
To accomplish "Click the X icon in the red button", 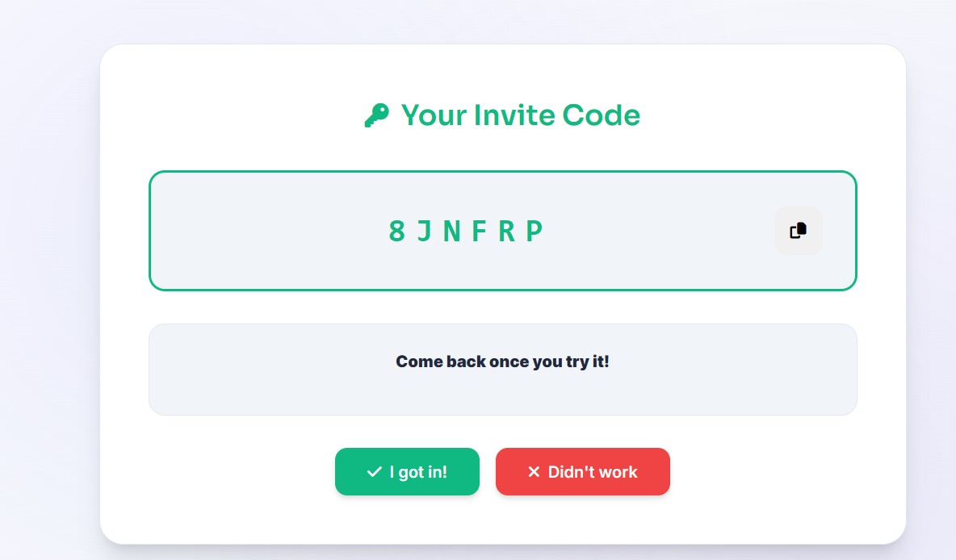I will coord(533,472).
